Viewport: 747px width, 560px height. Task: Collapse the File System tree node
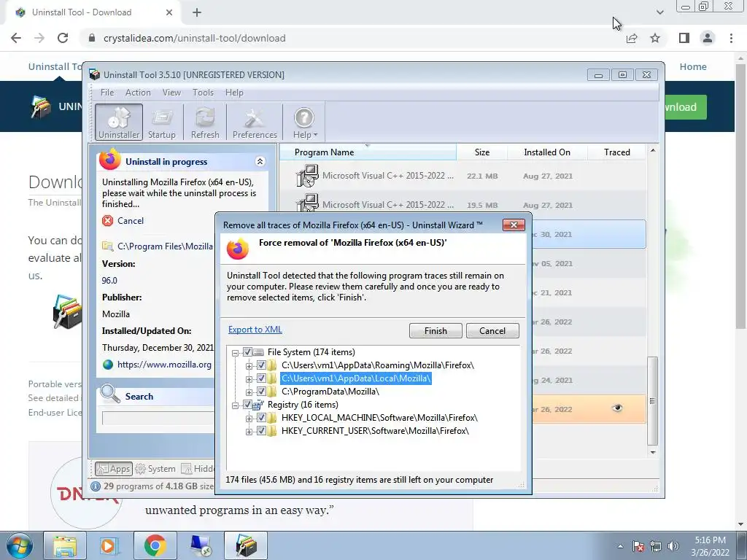coord(236,353)
